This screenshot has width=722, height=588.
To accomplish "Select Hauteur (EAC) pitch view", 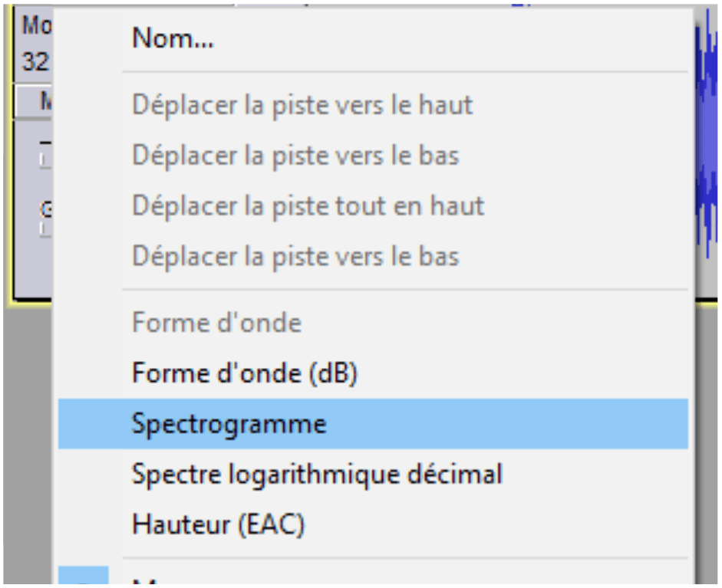I will 218,525.
